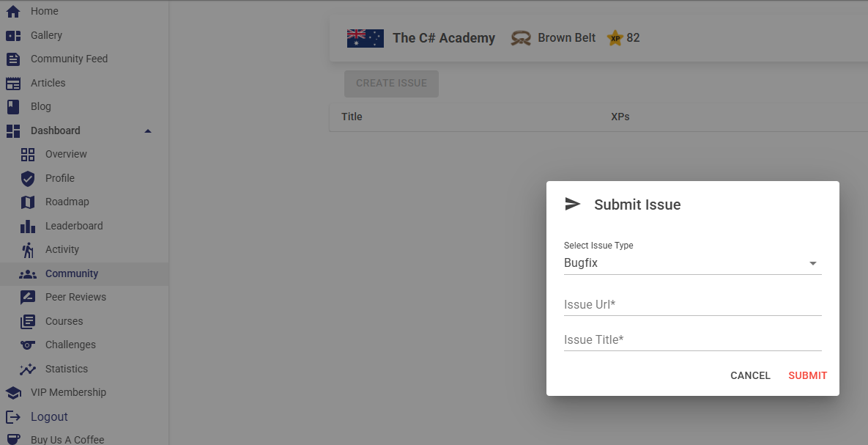Select the Articles newspaper icon
This screenshot has height=445, width=868.
(x=12, y=83)
